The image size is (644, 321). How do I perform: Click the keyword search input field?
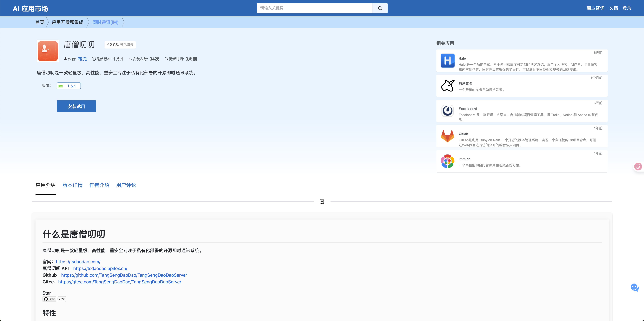tap(314, 8)
